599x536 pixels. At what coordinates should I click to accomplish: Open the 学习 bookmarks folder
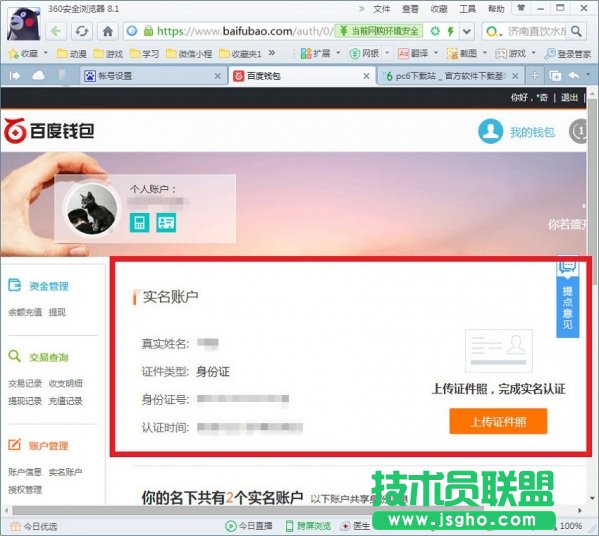[144, 53]
